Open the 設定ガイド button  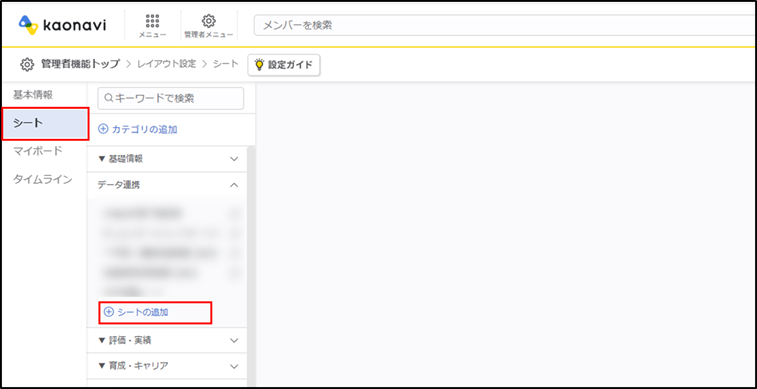(284, 65)
